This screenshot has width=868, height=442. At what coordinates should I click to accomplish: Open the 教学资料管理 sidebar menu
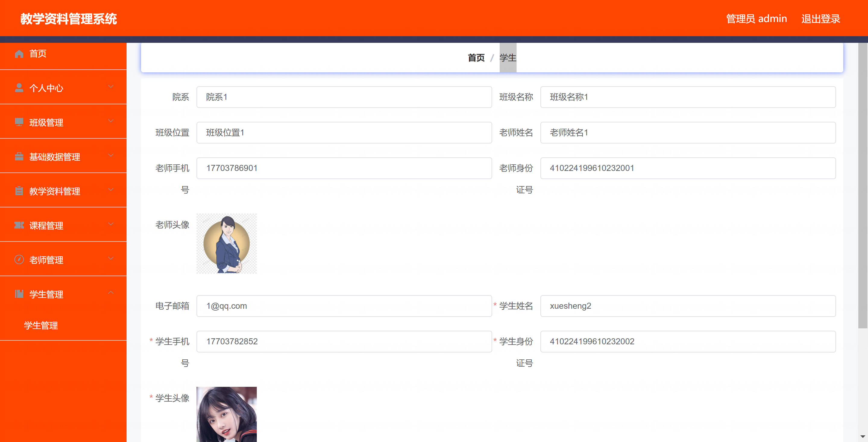tap(63, 191)
